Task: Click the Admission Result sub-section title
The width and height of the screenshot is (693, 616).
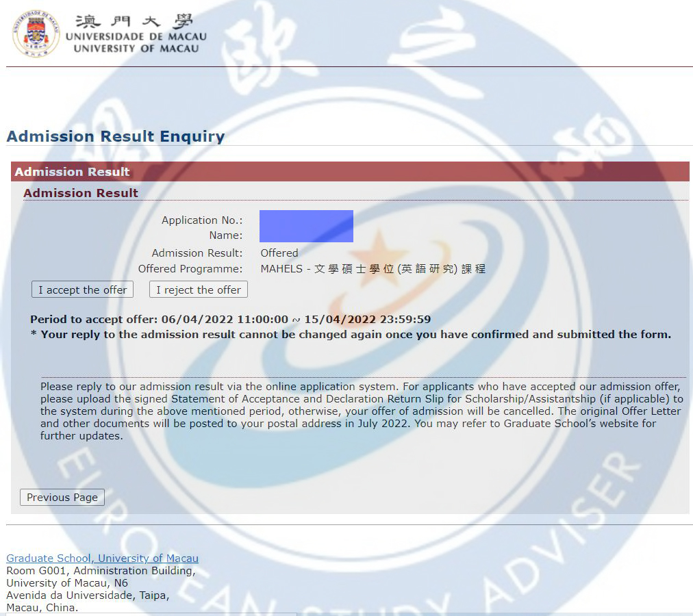Action: (x=81, y=192)
